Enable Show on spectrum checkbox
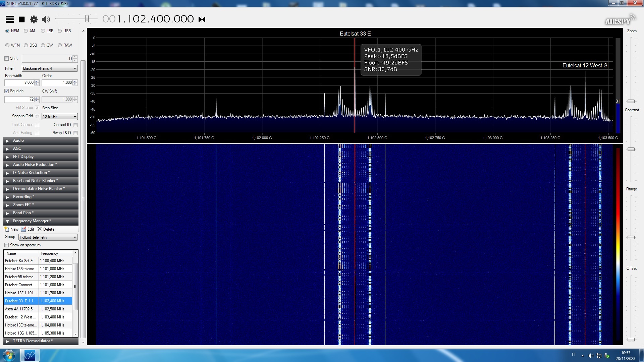 click(7, 245)
